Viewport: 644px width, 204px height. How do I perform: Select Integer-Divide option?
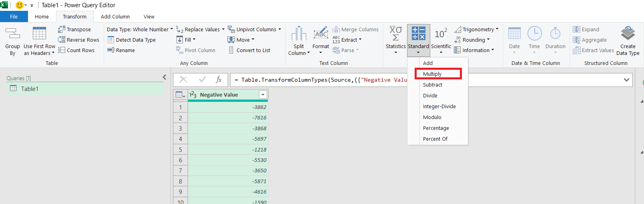(438, 106)
